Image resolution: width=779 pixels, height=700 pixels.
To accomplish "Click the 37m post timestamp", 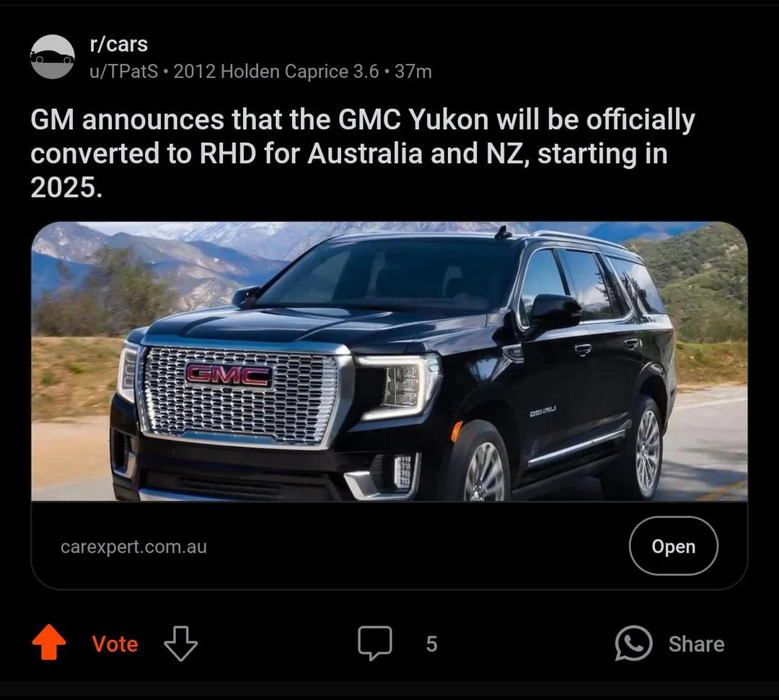I will point(413,71).
